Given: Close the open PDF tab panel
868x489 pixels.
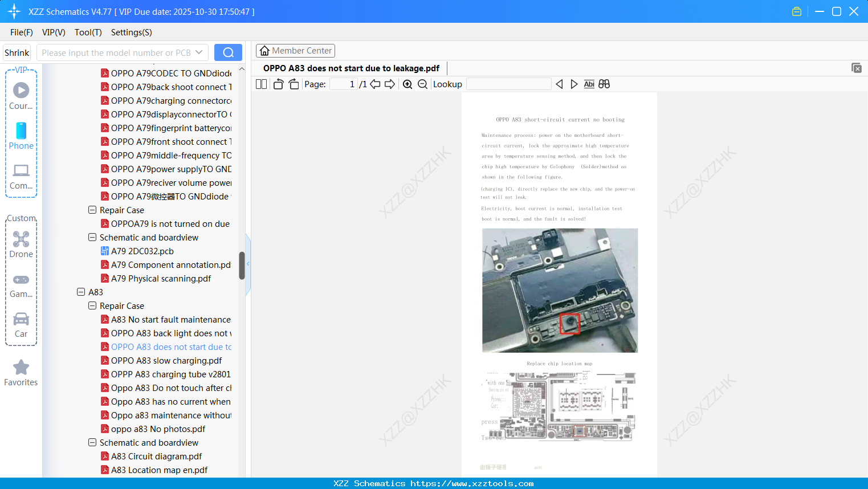Looking at the screenshot, I should pos(857,68).
